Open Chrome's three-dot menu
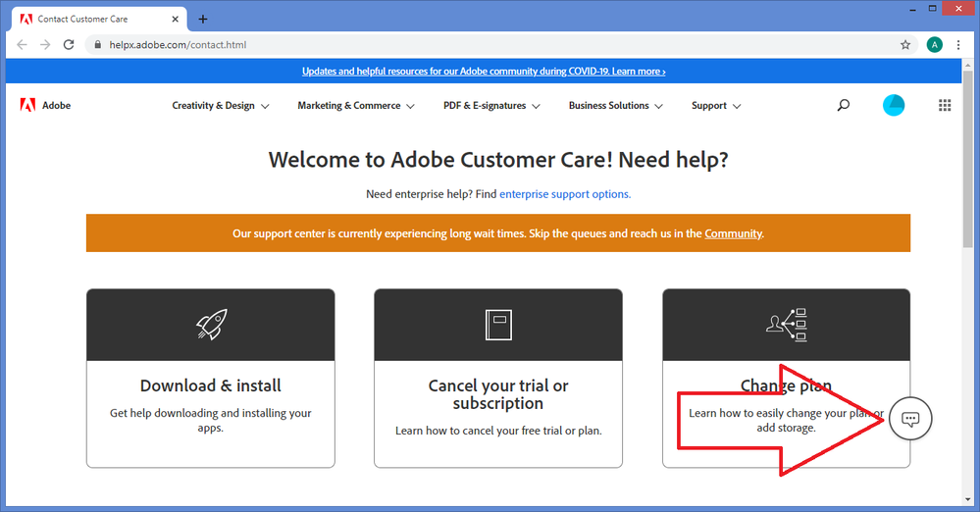The image size is (980, 512). pyautogui.click(x=958, y=45)
